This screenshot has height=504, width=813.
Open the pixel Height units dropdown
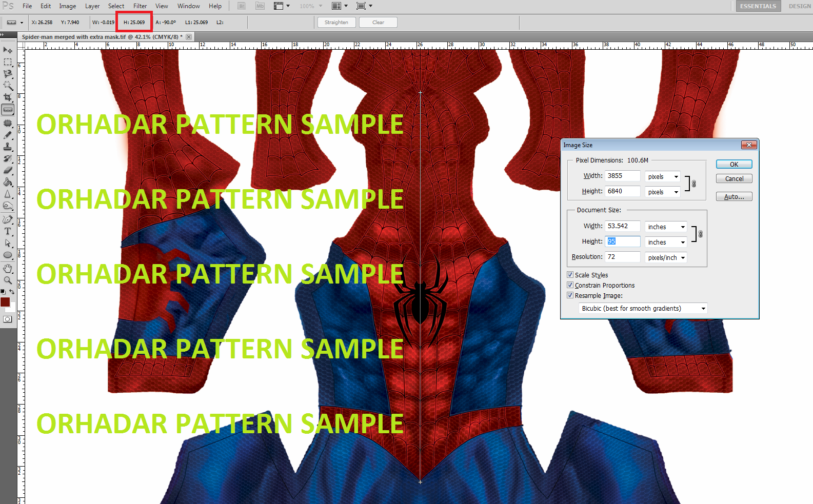coord(663,192)
